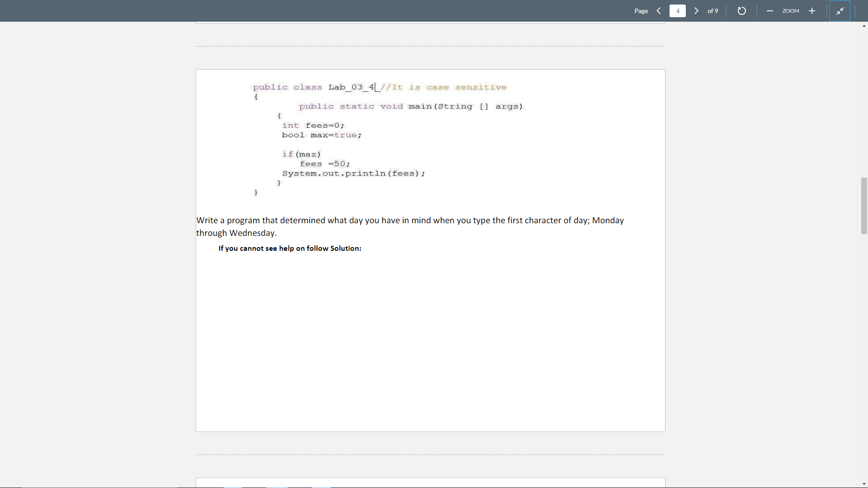Click 'public static void main' code line
The height and width of the screenshot is (488, 868).
(410, 106)
